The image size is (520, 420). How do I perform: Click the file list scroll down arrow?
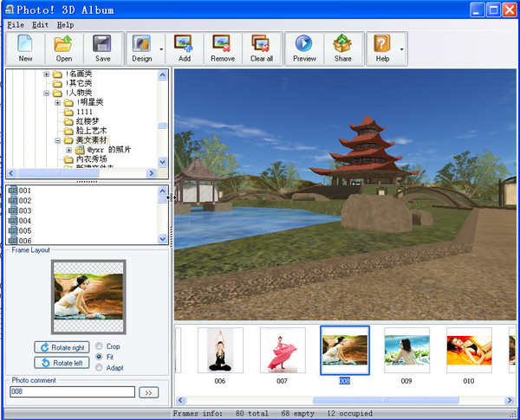(x=162, y=239)
